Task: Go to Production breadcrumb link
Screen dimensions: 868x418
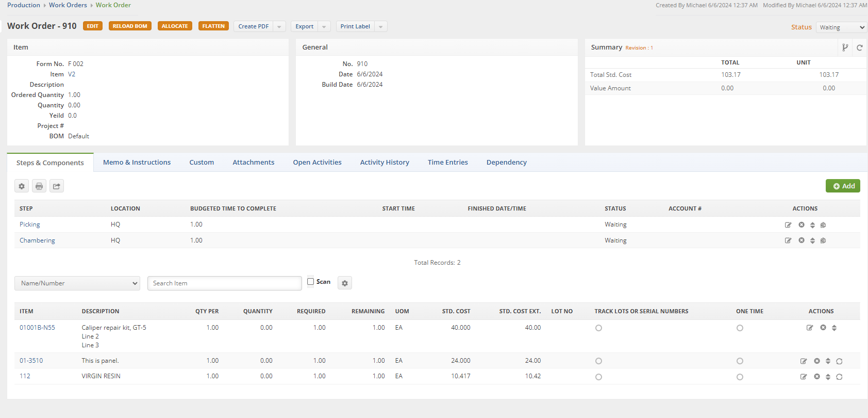Action: coord(24,5)
